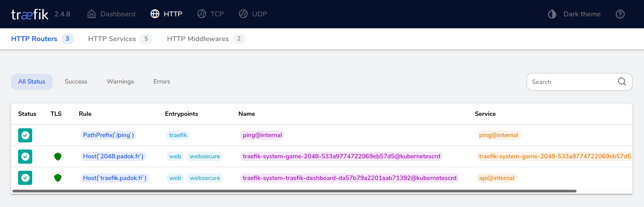Click TLS shield icon for 2048.padok.fr row

58,157
